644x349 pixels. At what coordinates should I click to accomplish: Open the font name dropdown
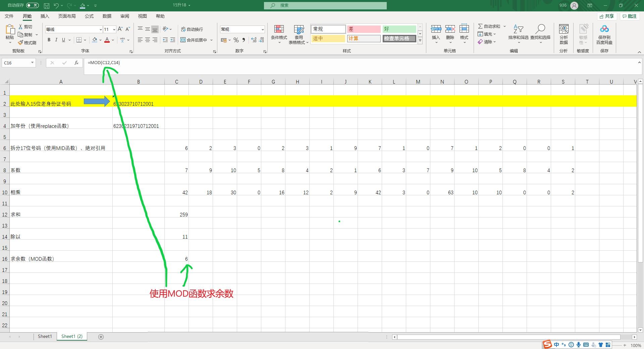tap(100, 30)
